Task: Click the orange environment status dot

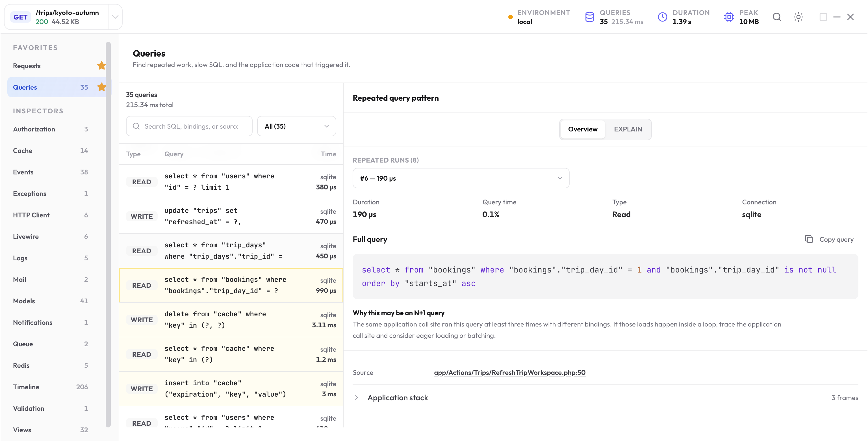Action: 511,17
